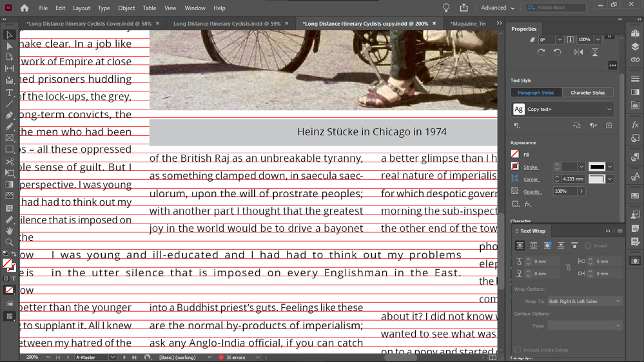Viewport: 644px width, 362px height.
Task: Open the File menu
Action: 43,8
